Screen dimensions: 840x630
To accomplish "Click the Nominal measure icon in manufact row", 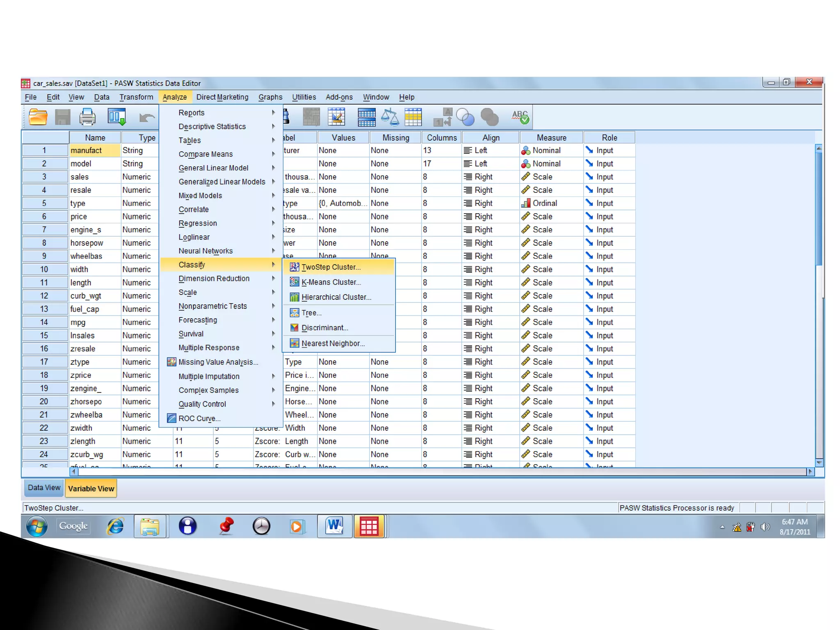I will 525,151.
